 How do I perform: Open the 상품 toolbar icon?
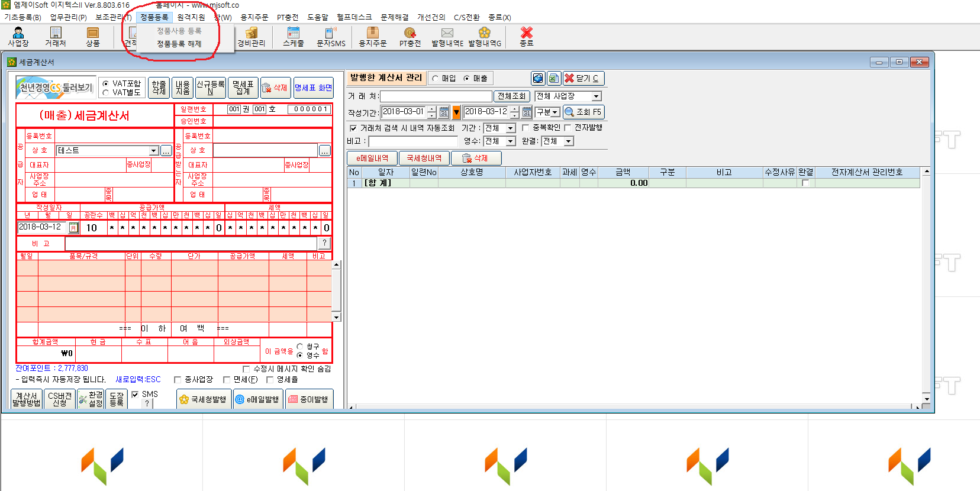pos(93,37)
